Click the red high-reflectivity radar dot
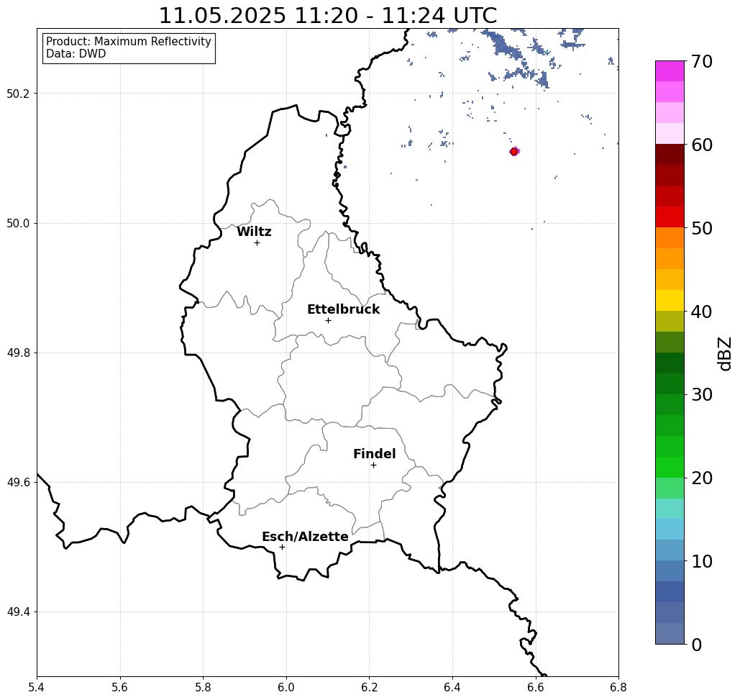Screen dimensions: 740x700 point(513,152)
